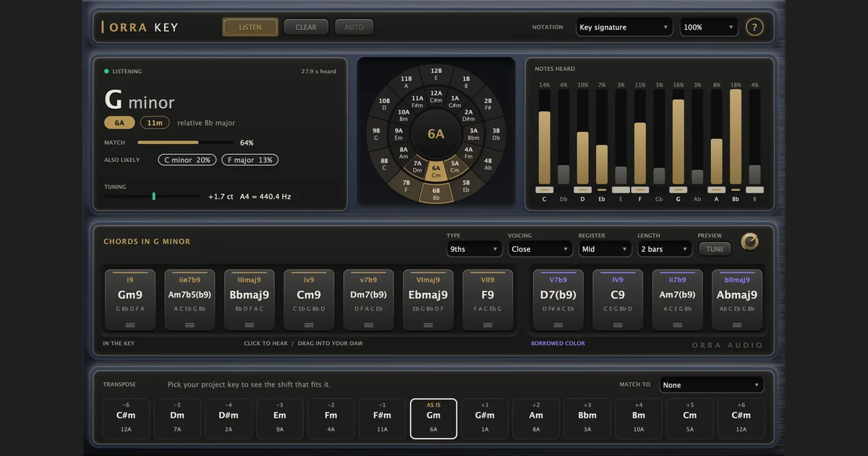
Task: Toggle the G note key under Notes Heard
Action: 678,190
